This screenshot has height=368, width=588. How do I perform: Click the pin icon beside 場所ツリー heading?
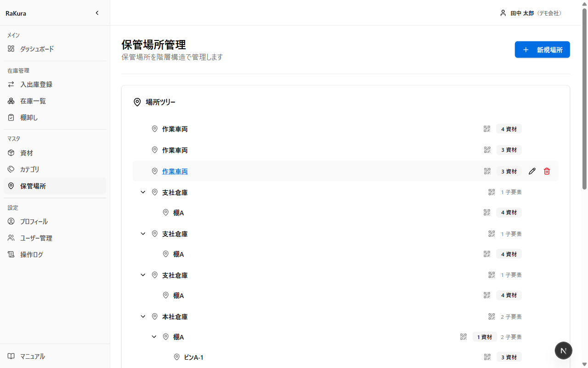coord(137,102)
